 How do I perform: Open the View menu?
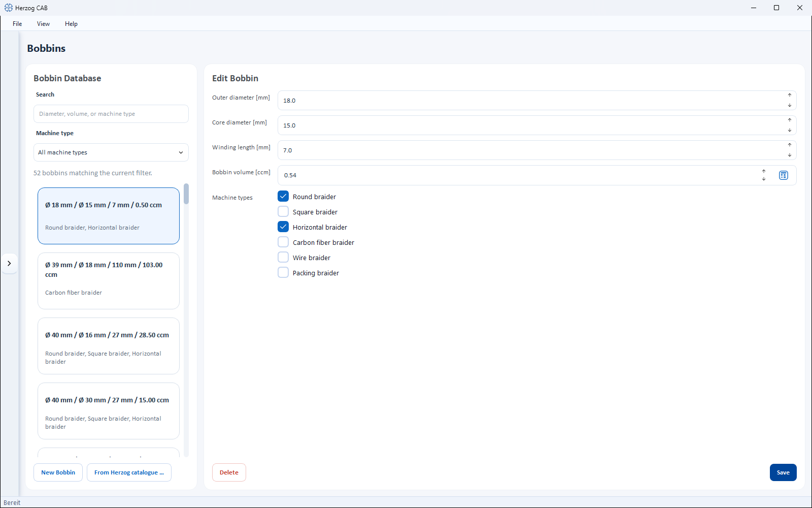43,24
